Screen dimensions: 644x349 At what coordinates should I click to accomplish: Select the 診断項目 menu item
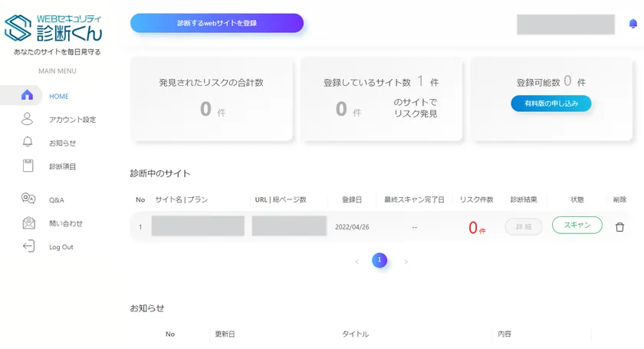click(x=63, y=166)
